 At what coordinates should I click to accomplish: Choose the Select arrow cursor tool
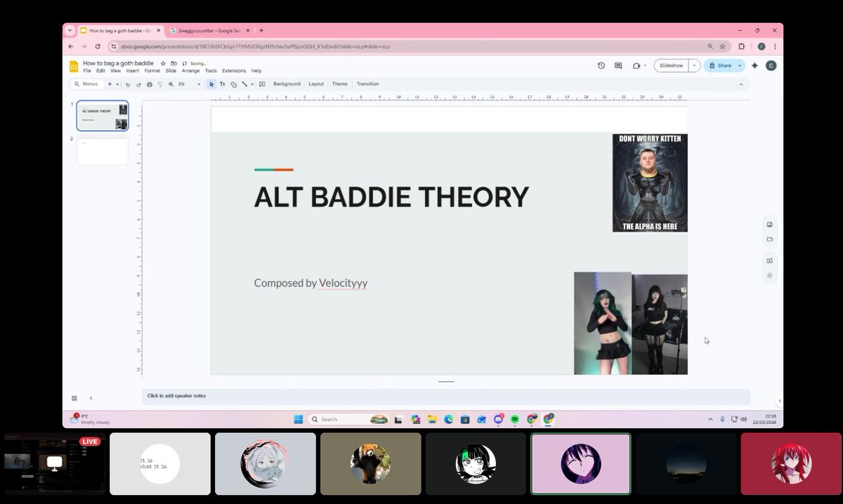[211, 84]
